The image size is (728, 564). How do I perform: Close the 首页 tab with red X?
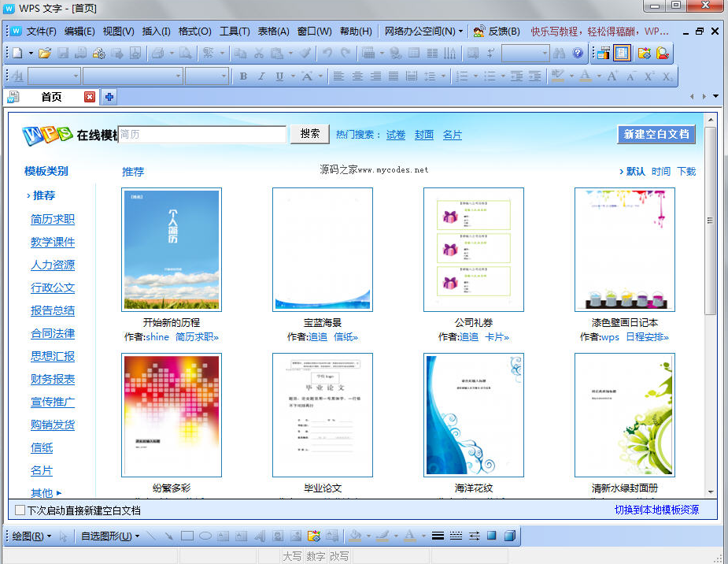point(90,97)
